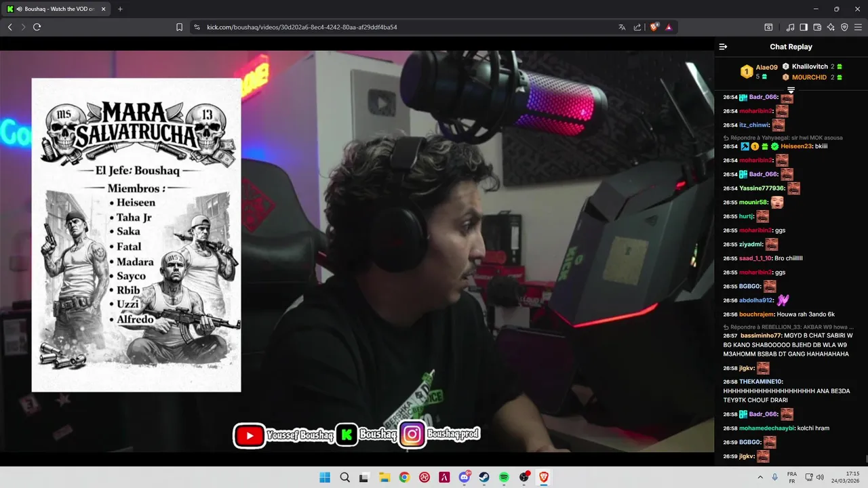Click the browser back arrow
Screen dimensions: 868x488
(9, 27)
